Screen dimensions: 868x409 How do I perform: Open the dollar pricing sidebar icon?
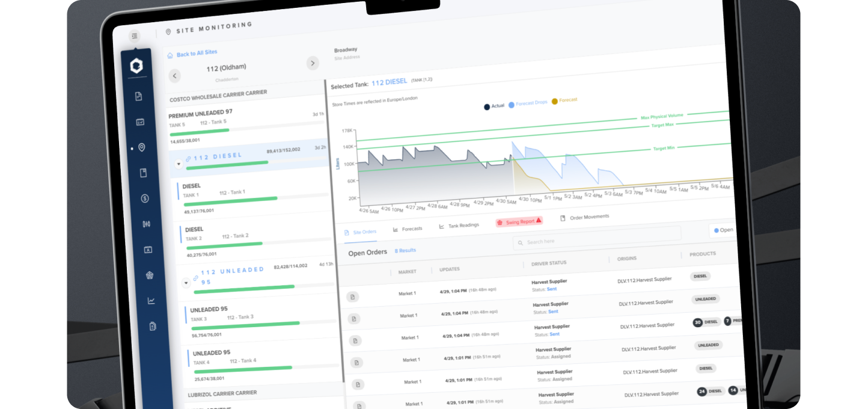tap(144, 198)
